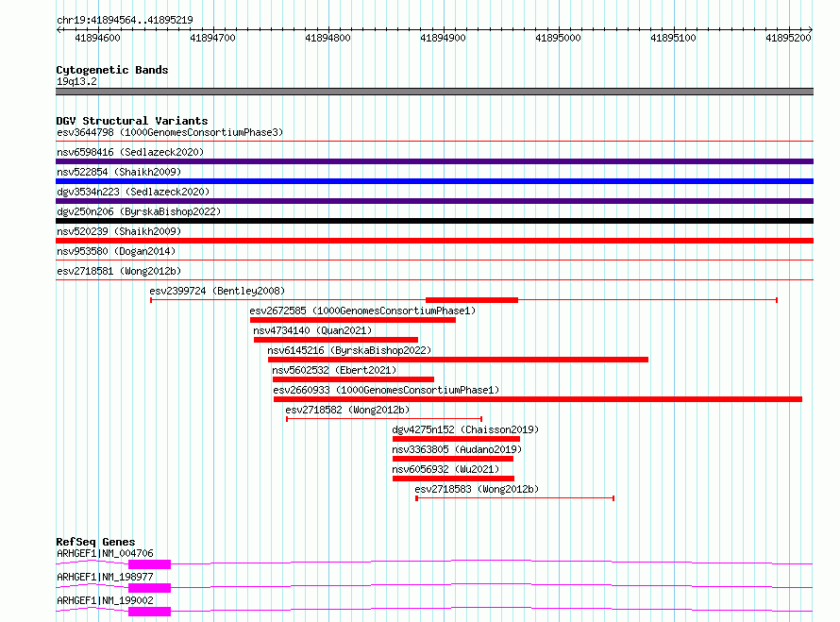Click the 19q13.2 cytogenetic band bar
The image size is (840, 622).
coord(434,92)
